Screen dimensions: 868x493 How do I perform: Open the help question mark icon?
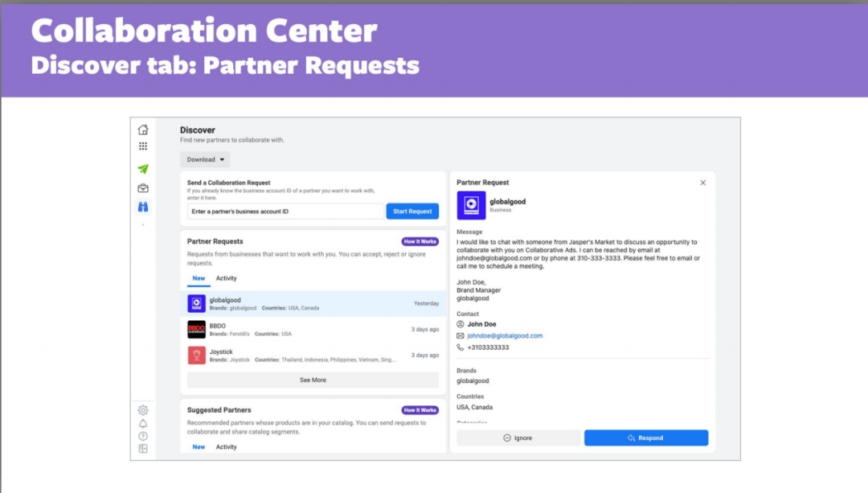143,437
